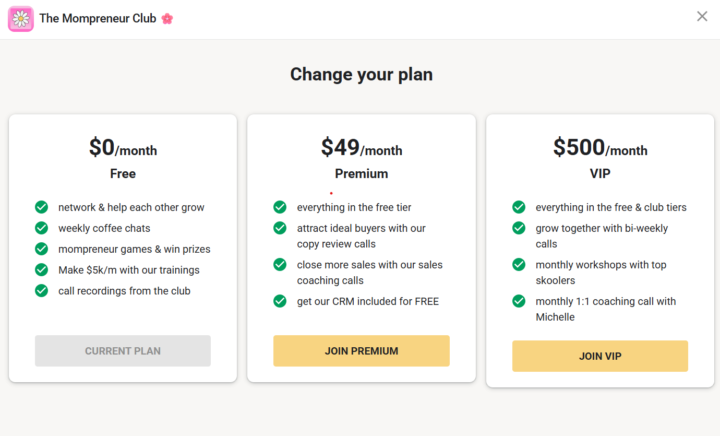Screen dimensions: 720x436
Task: Click checkmark beside network & help each other
Action: pos(41,207)
